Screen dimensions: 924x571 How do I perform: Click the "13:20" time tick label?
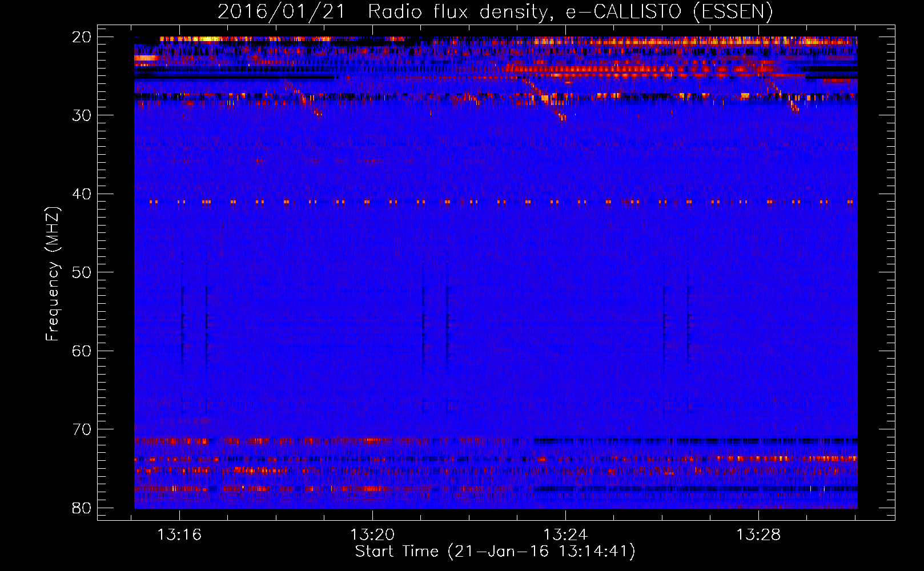click(372, 535)
